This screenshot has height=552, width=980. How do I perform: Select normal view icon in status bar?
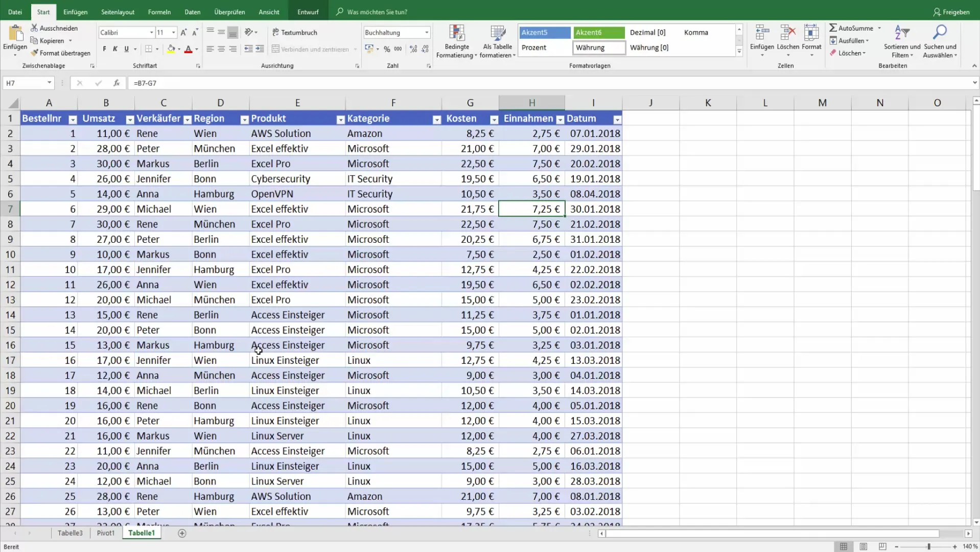pos(844,546)
